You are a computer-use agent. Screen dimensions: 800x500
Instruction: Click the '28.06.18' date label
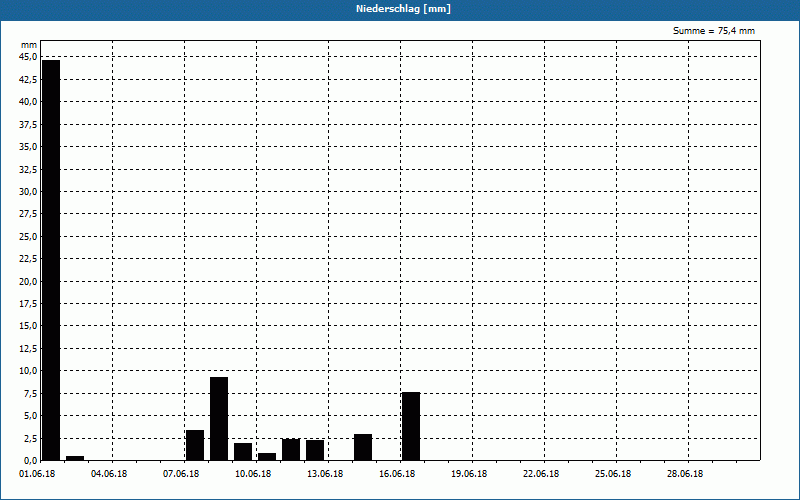[x=685, y=474]
